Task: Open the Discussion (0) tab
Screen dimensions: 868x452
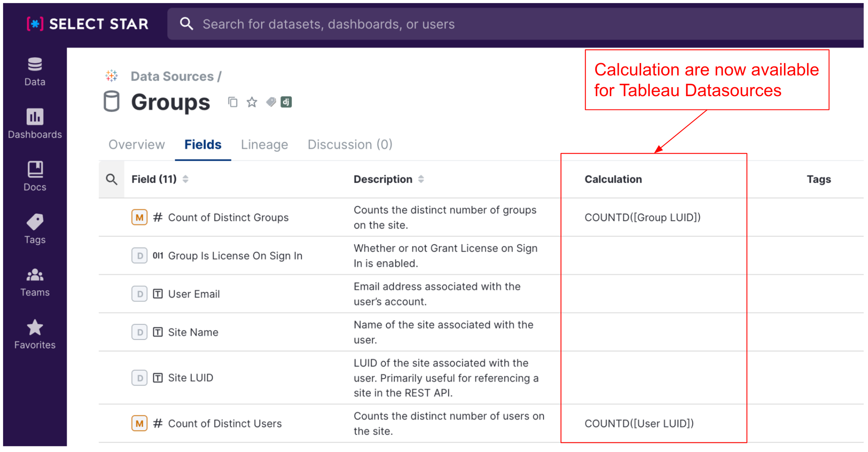Action: (350, 145)
